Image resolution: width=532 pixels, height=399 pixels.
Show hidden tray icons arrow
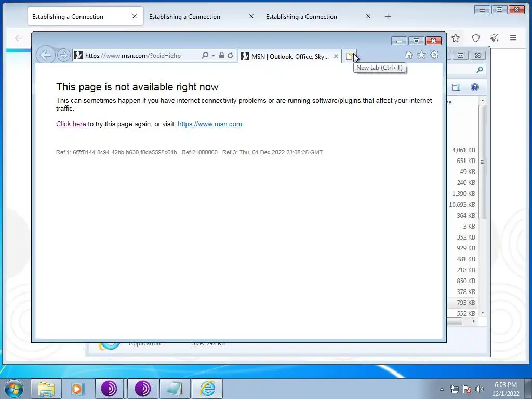point(442,389)
